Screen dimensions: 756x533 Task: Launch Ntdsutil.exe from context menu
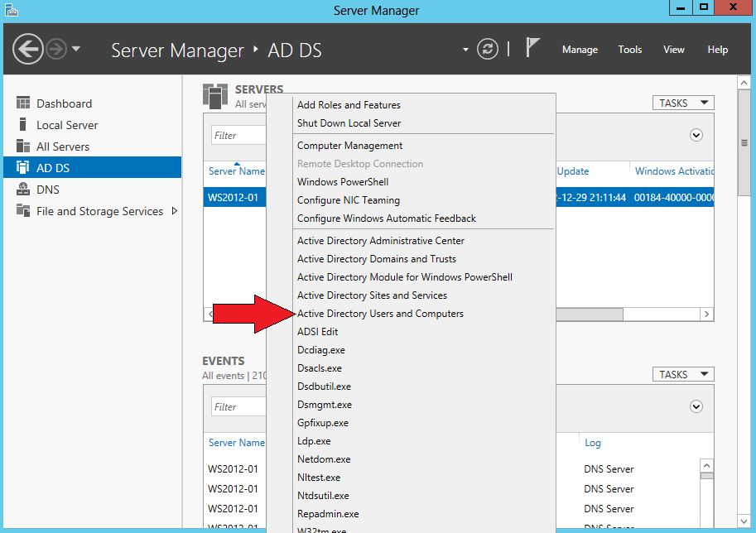323,496
